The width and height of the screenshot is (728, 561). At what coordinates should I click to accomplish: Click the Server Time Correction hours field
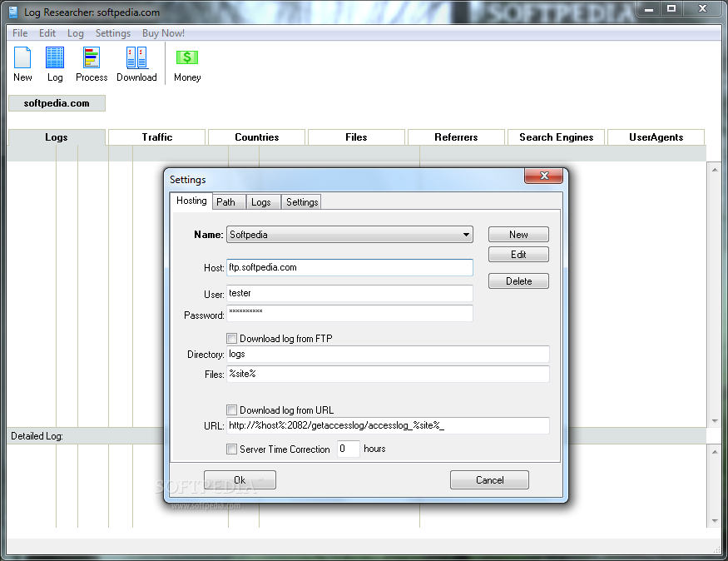click(349, 449)
